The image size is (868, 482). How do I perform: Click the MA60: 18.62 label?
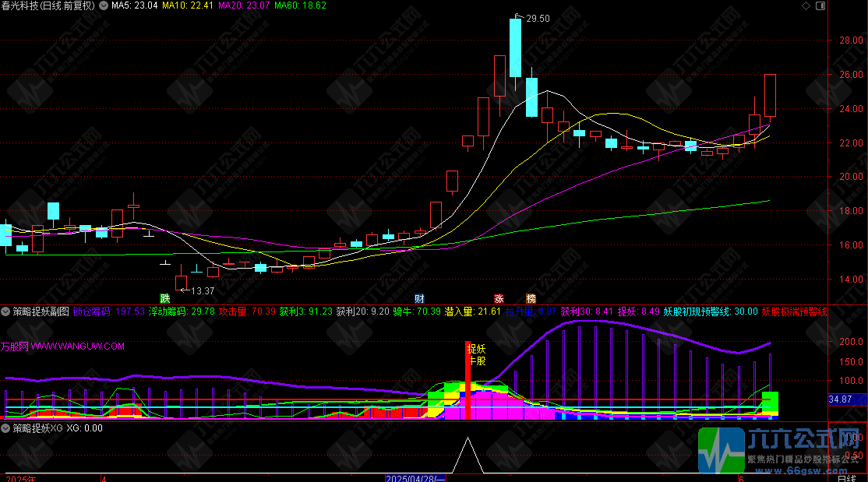[301, 5]
